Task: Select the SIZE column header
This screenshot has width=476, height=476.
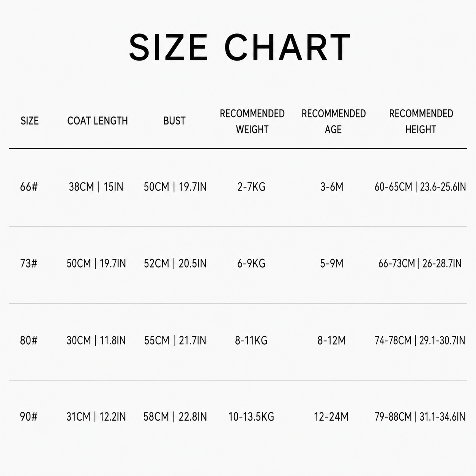Action: click(x=30, y=121)
